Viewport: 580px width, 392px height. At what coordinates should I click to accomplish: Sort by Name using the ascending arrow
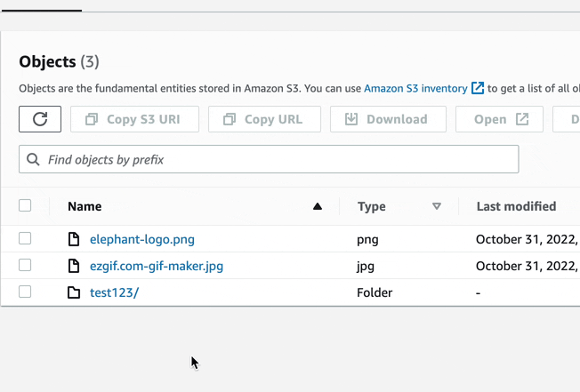click(x=318, y=206)
